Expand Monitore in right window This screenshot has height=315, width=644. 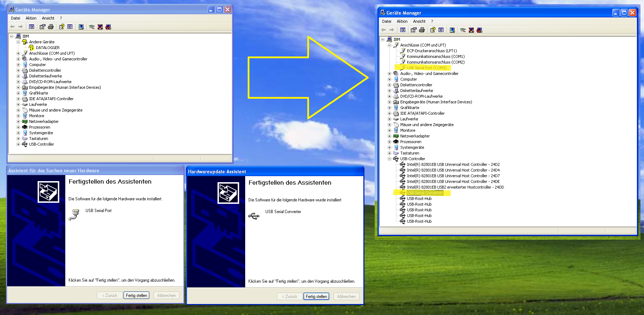389,130
